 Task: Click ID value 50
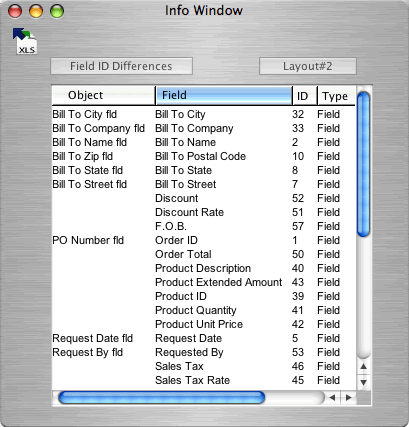click(x=298, y=254)
